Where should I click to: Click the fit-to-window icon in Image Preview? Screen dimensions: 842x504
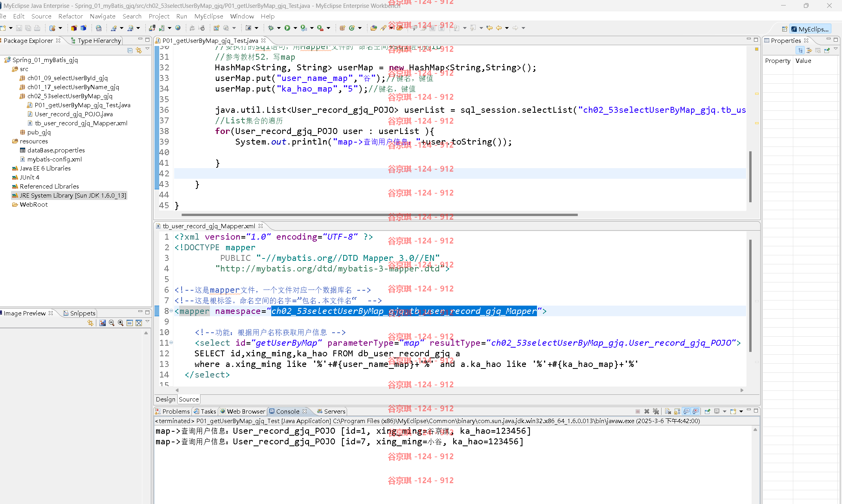coord(139,323)
